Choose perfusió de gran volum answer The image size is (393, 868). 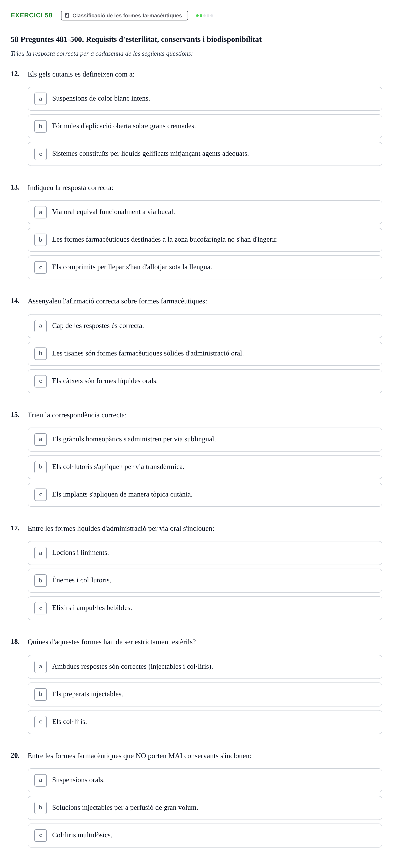205,808
